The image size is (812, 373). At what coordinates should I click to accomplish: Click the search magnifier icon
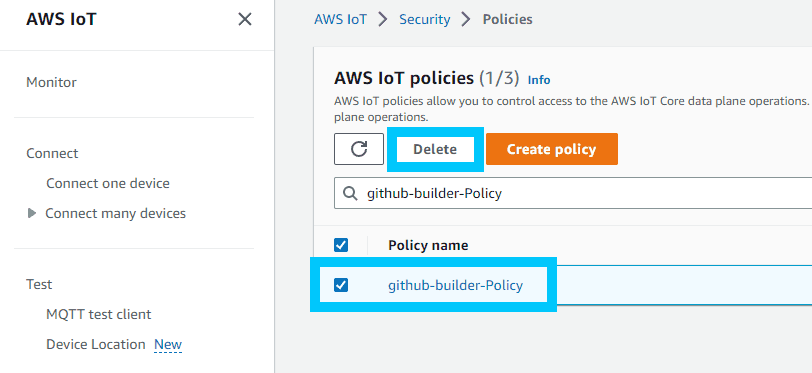(351, 194)
